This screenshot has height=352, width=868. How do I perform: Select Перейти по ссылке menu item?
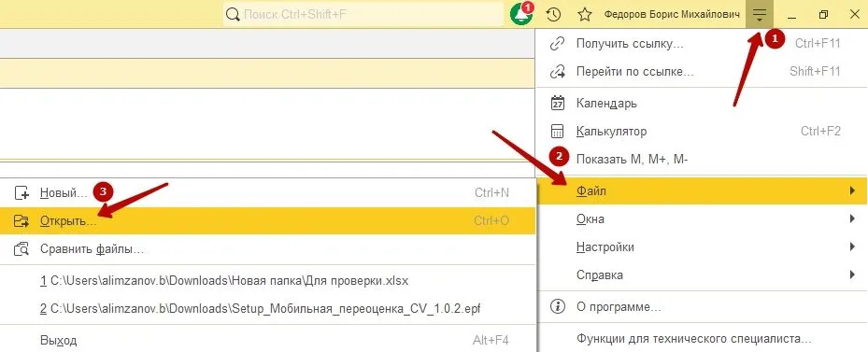pos(702,71)
